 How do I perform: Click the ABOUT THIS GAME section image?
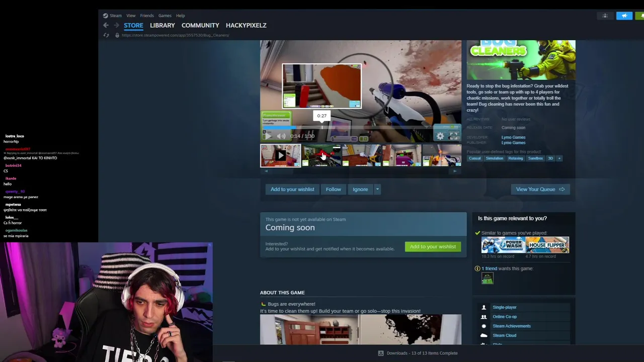point(360,329)
